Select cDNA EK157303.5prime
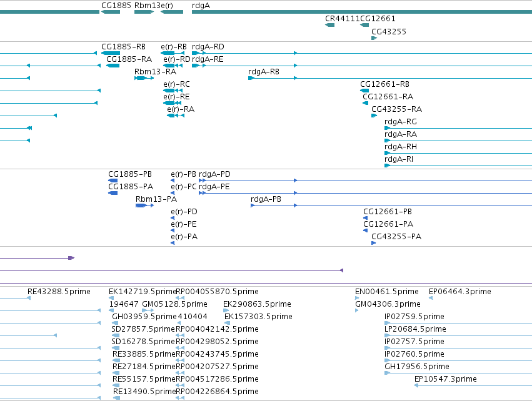Screen dimensions: 532x401 click(258, 317)
